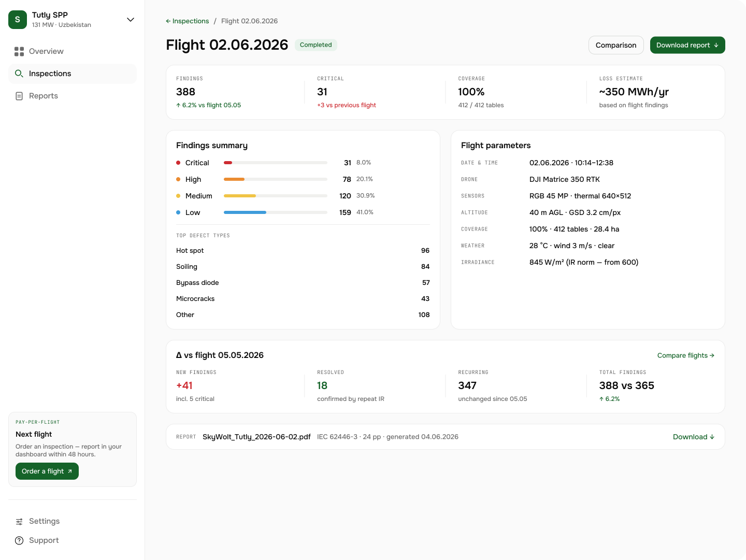Click the Inspections magnifier icon
Image resolution: width=746 pixels, height=560 pixels.
[19, 74]
